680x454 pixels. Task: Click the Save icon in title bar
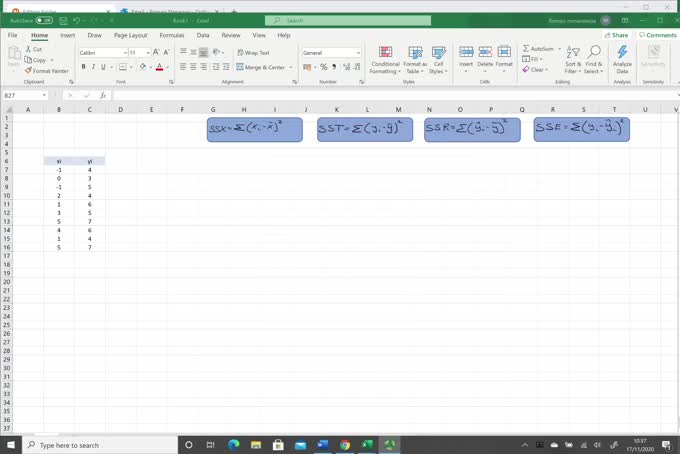62,20
